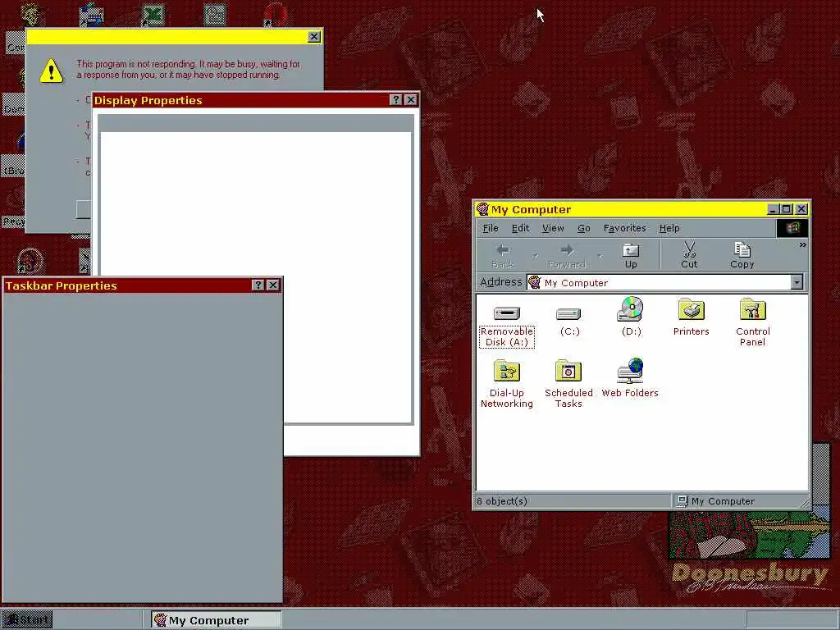Minimize the My Computer window
Viewport: 840px width, 630px height.
click(x=773, y=209)
